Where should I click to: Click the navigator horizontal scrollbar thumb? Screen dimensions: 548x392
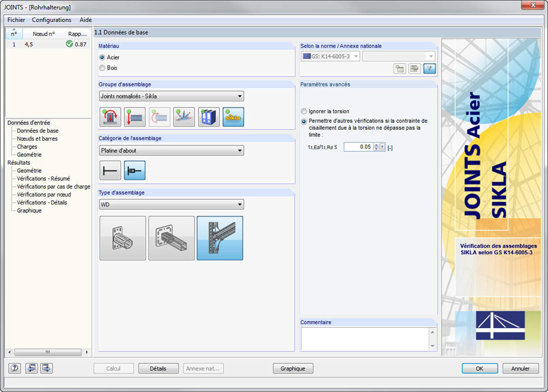pyautogui.click(x=48, y=352)
